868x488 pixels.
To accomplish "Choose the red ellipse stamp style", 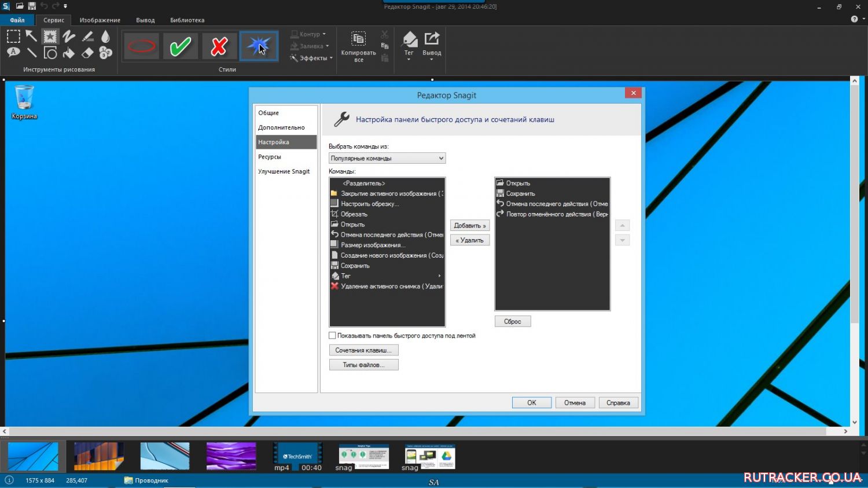I will click(x=141, y=46).
